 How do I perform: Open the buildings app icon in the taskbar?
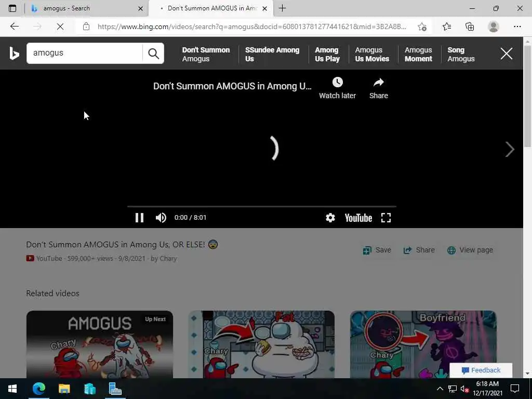[x=89, y=389]
